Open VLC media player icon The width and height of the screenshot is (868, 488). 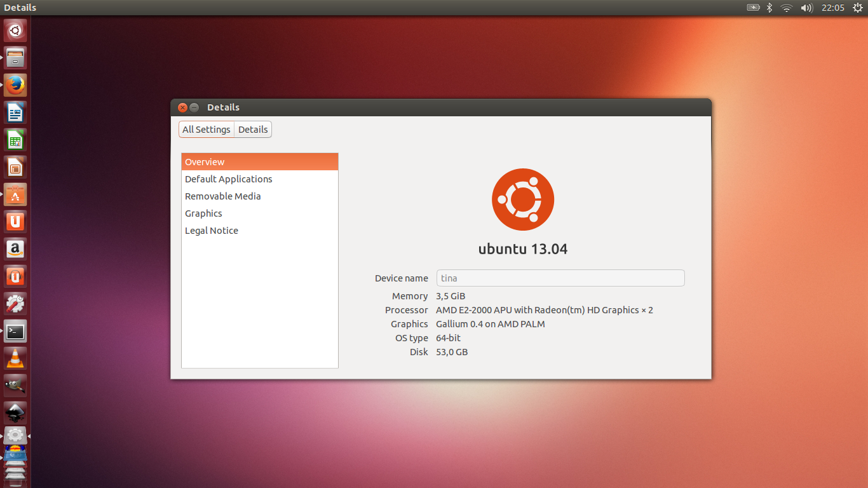pyautogui.click(x=15, y=358)
